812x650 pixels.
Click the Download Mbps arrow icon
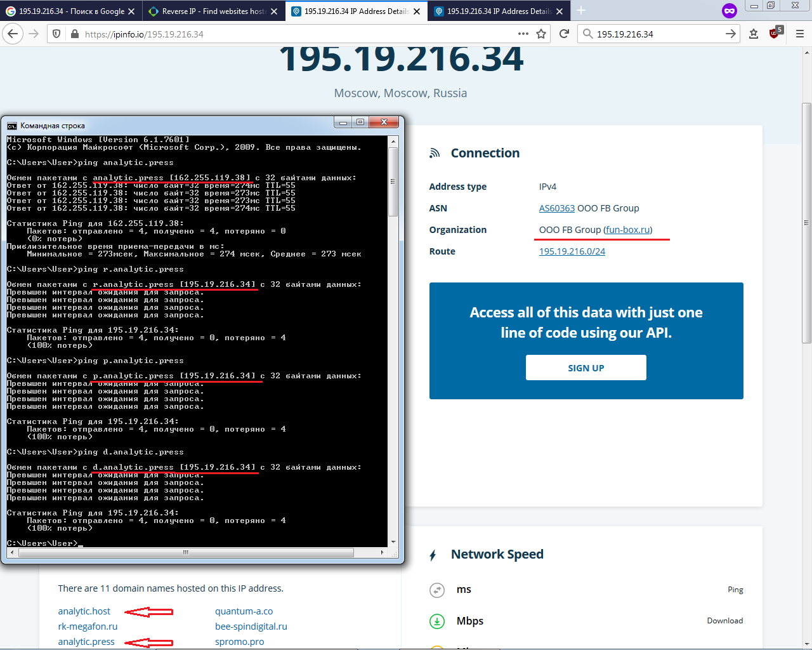tap(437, 621)
